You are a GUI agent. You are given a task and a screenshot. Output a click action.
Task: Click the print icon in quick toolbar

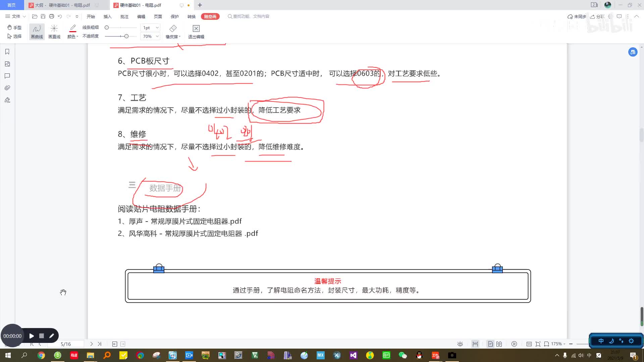click(x=51, y=16)
